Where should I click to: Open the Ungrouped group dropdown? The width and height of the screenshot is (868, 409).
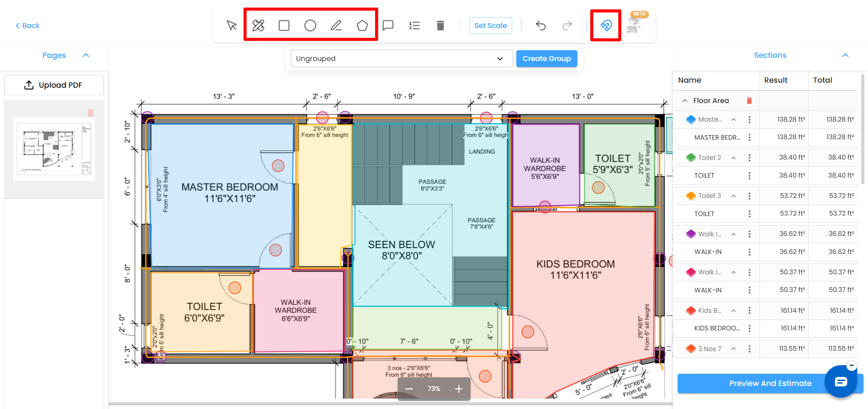(401, 59)
